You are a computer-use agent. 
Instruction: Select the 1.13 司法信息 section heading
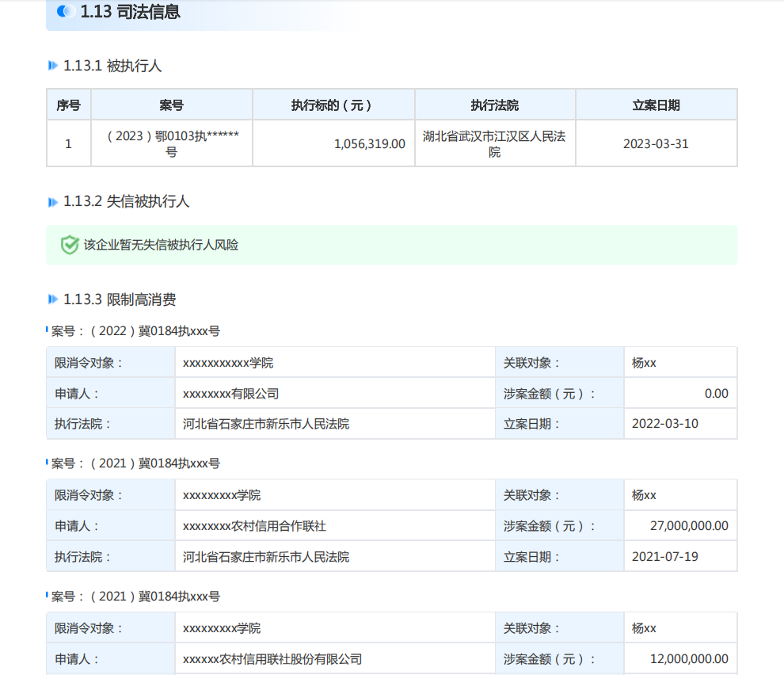tap(130, 12)
